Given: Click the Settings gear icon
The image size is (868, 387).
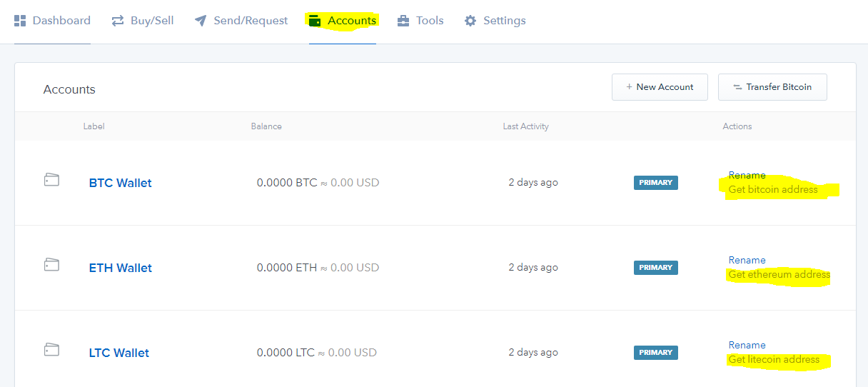Looking at the screenshot, I should pyautogui.click(x=470, y=21).
